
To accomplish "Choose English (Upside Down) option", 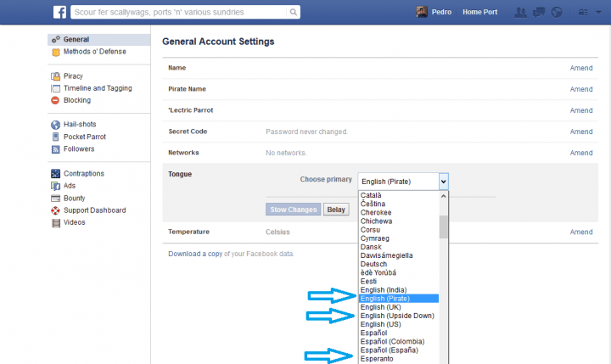I will [397, 316].
